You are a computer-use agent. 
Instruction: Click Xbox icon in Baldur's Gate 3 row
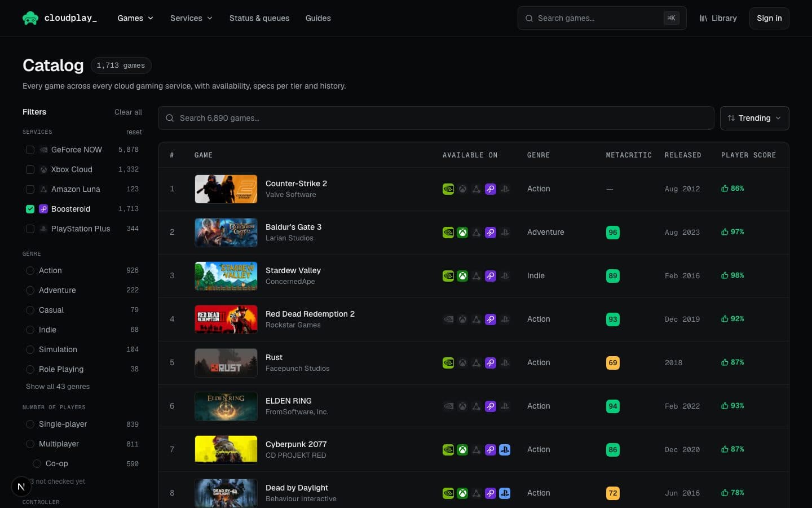pos(462,233)
